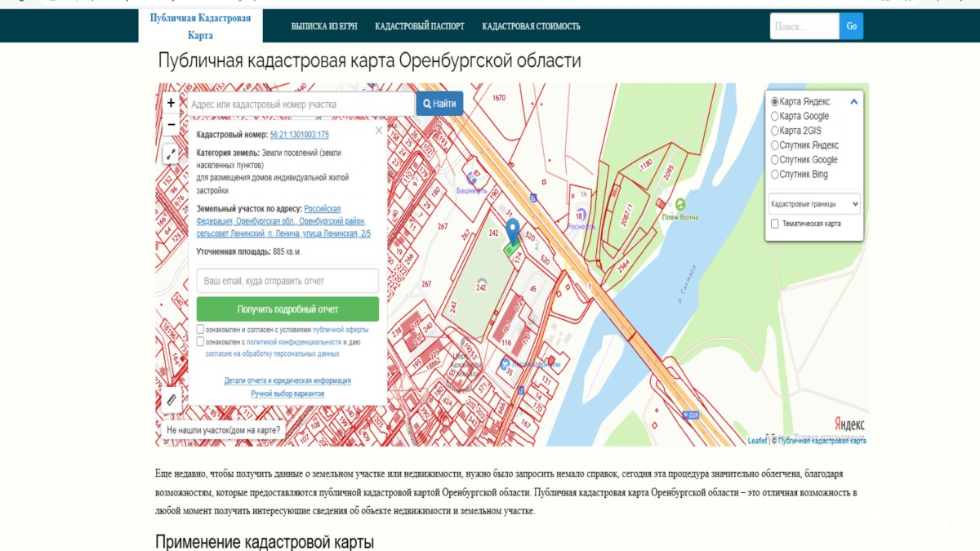Select Карта Google radio option

pos(775,117)
